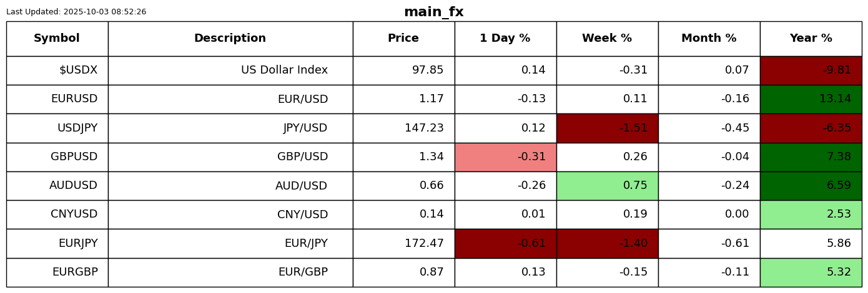Click the Last Updated timestamp text

[76, 12]
